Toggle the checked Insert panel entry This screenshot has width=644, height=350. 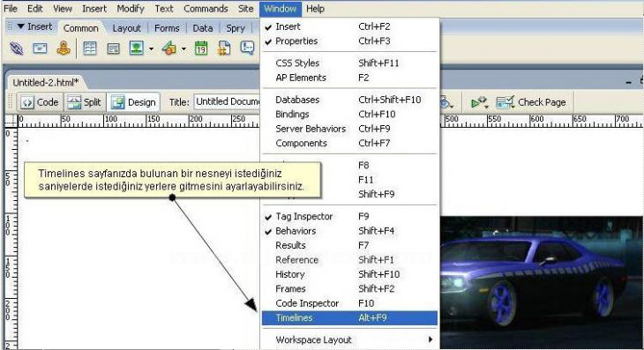pos(349,26)
